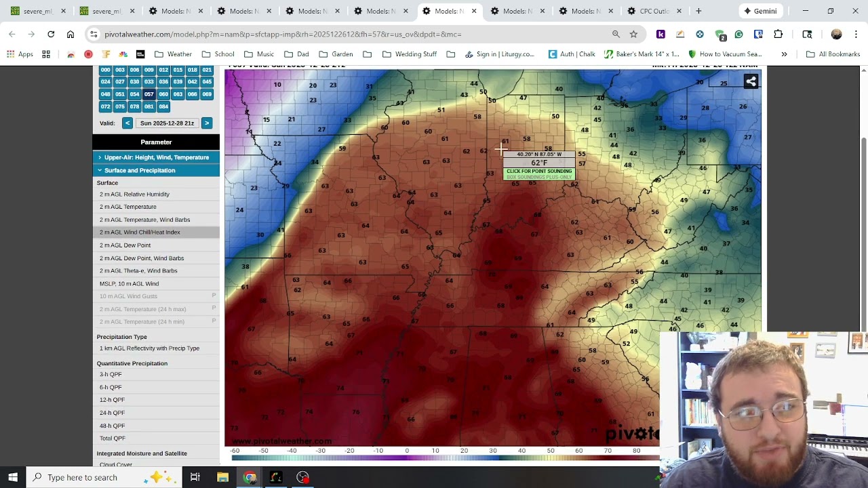Open the red circle bookmark icon
868x488 pixels.
click(88, 54)
